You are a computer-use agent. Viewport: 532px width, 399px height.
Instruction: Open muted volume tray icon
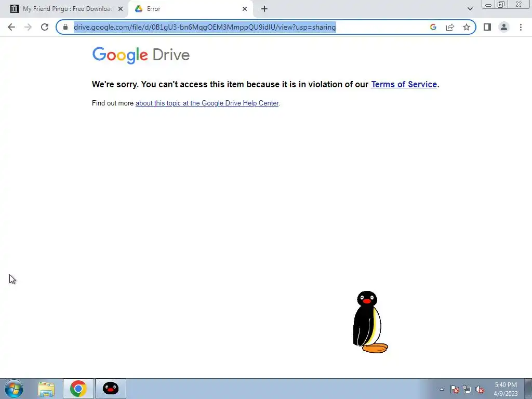click(x=480, y=390)
